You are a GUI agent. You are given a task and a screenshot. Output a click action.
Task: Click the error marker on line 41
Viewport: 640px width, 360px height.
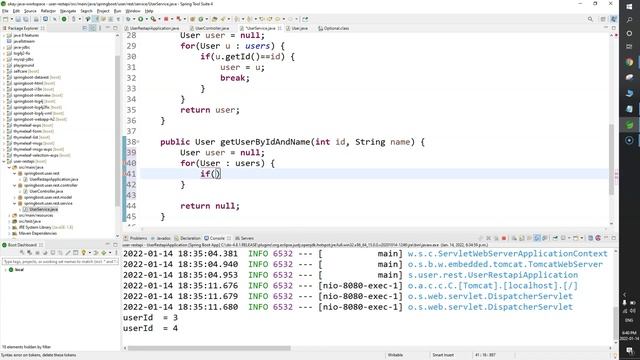pos(124,173)
